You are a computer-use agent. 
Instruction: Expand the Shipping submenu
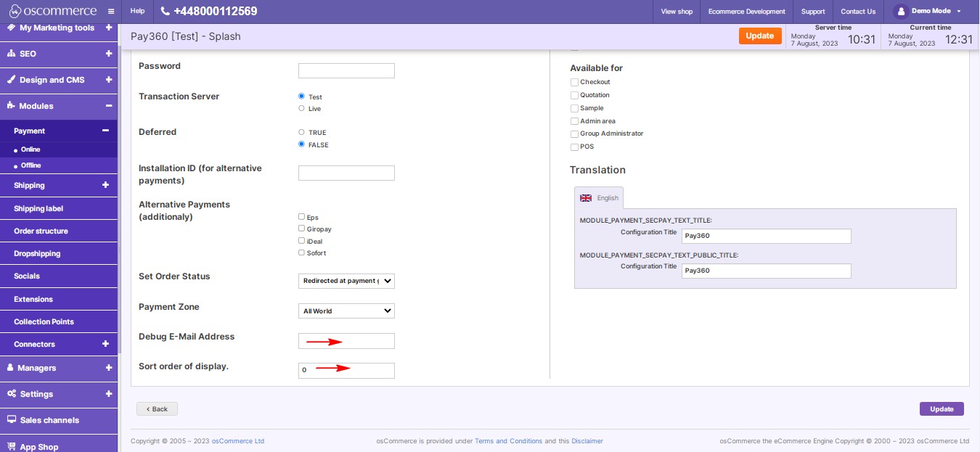[x=105, y=185]
